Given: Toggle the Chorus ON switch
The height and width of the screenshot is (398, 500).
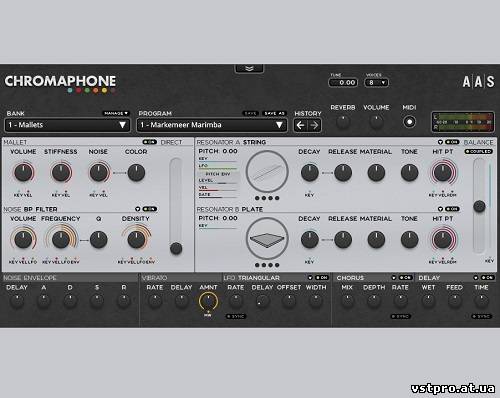Looking at the screenshot, I should (x=406, y=278).
